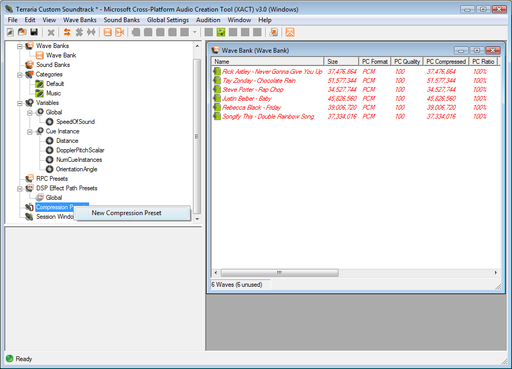Click the green Default category icon

[x=40, y=84]
